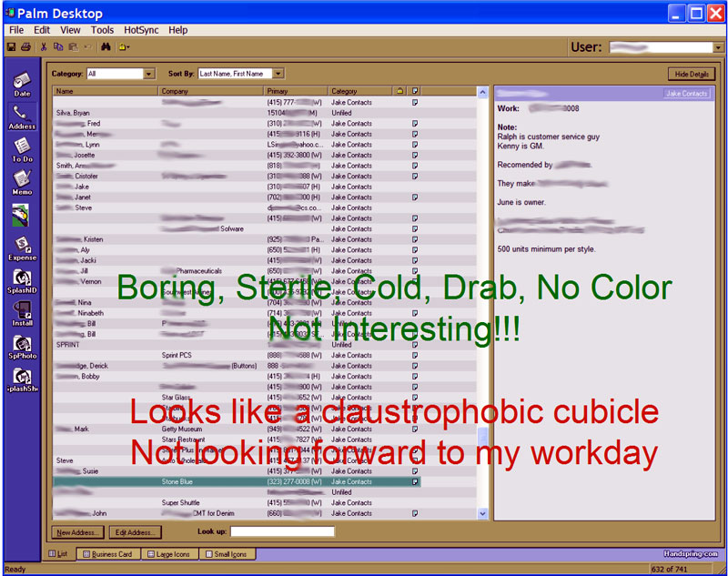Sort by the Company column header

pyautogui.click(x=211, y=91)
